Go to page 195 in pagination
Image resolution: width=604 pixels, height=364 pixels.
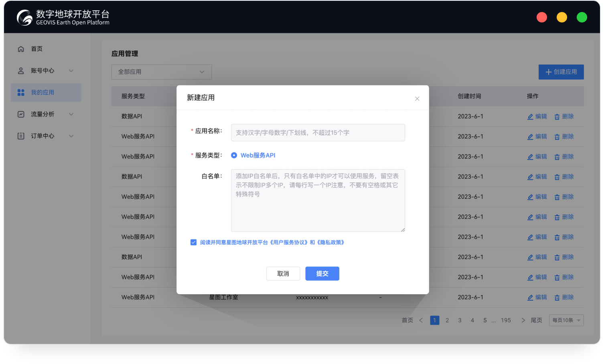506,320
